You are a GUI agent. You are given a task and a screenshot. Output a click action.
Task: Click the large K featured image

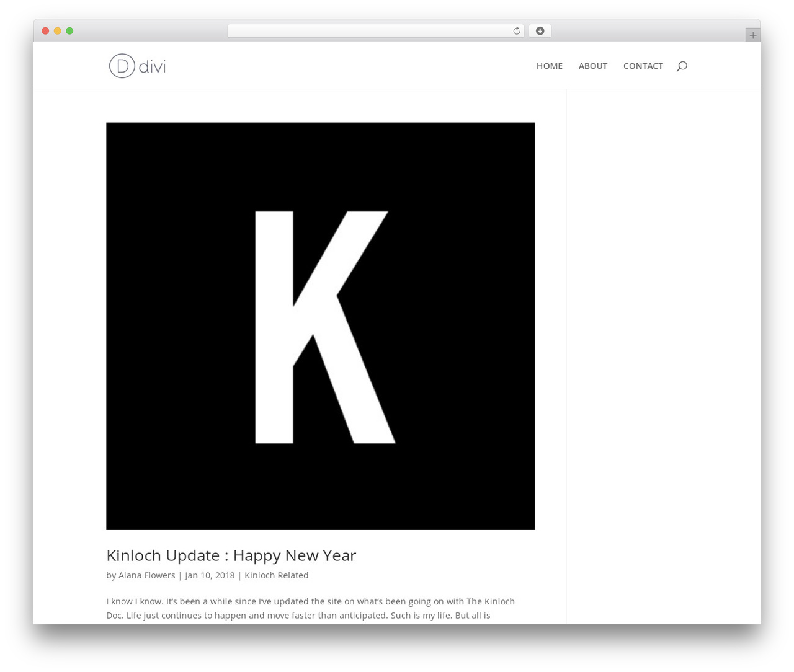[x=320, y=326]
